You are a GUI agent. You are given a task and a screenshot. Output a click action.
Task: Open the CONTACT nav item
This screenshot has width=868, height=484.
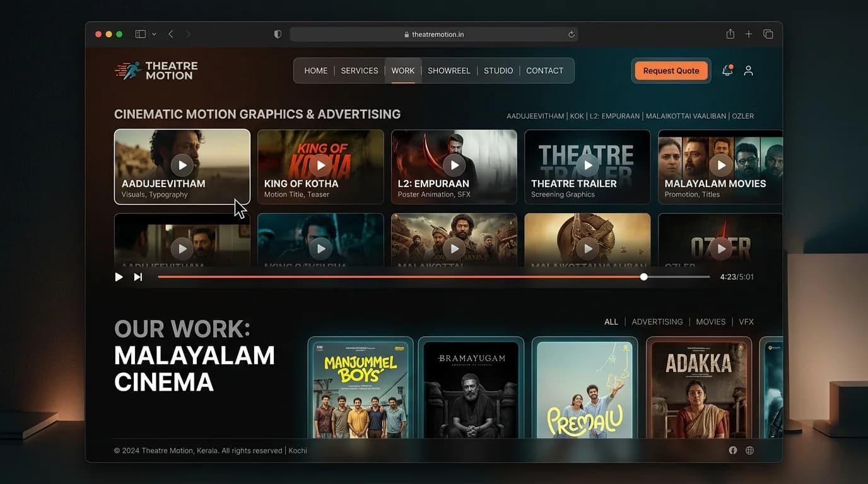pyautogui.click(x=544, y=71)
